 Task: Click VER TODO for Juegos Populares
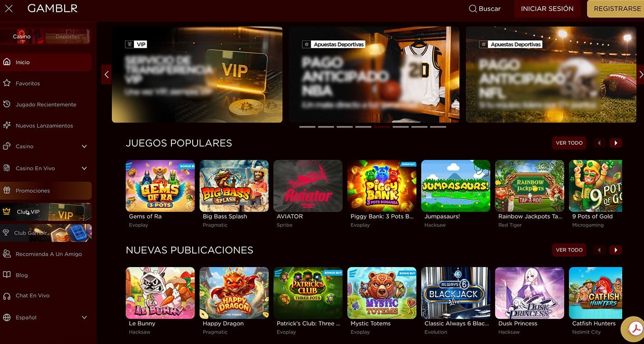click(569, 143)
